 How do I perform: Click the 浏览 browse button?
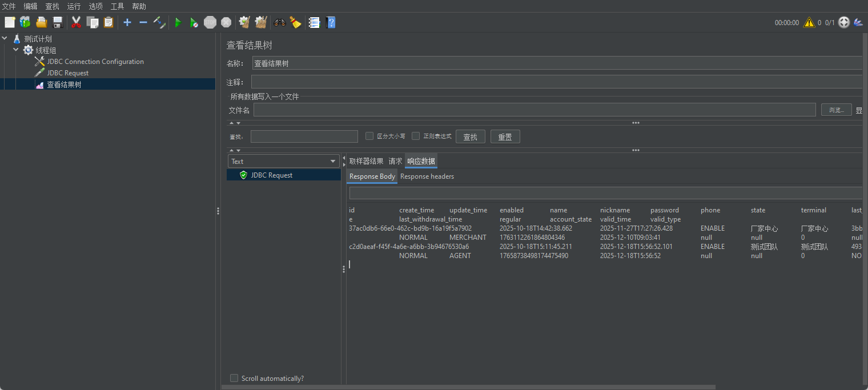pyautogui.click(x=837, y=110)
